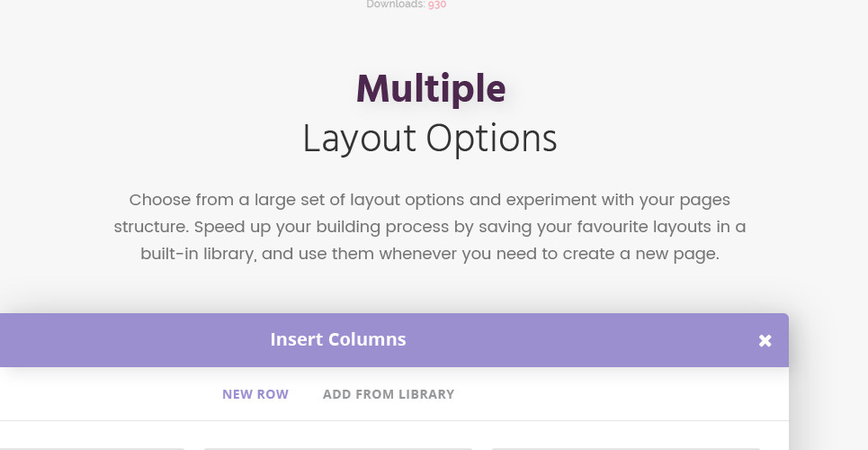Viewport: 868px width, 450px height.
Task: Click the Insert Columns dialog title
Action: tap(338, 339)
